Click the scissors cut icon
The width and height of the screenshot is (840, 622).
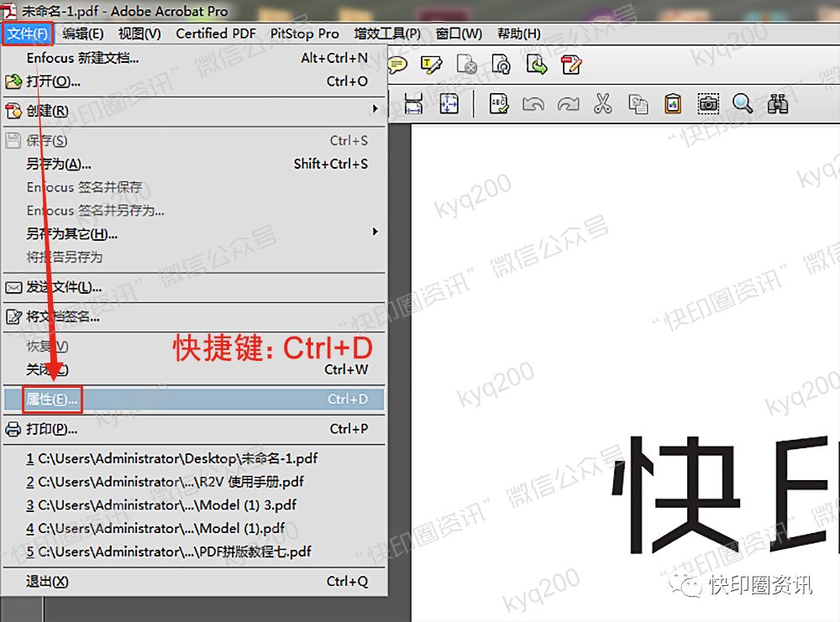[602, 104]
